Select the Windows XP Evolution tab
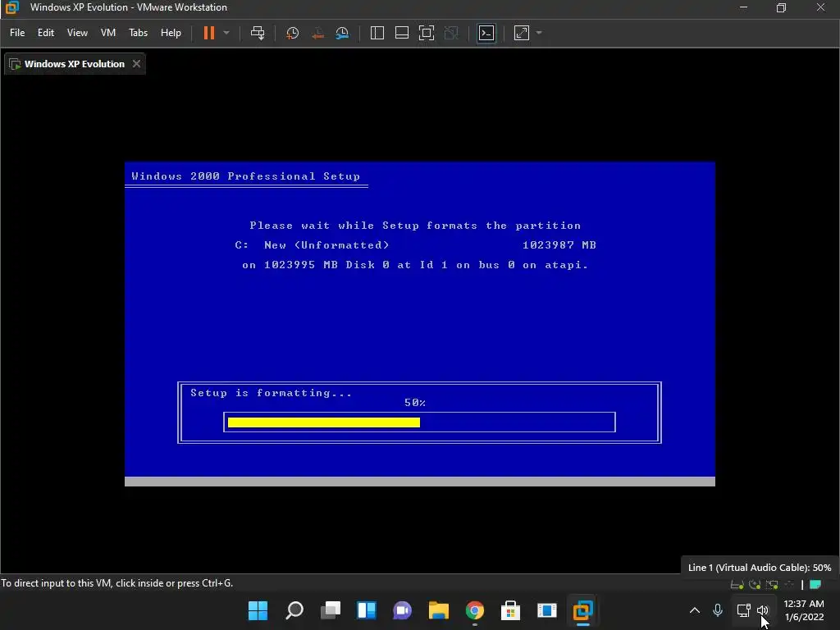 pos(75,64)
